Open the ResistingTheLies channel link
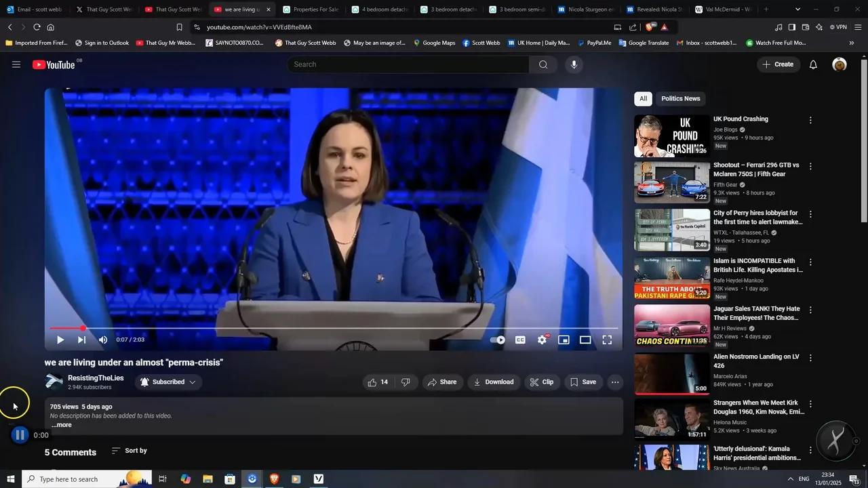The height and width of the screenshot is (488, 868). click(96, 378)
